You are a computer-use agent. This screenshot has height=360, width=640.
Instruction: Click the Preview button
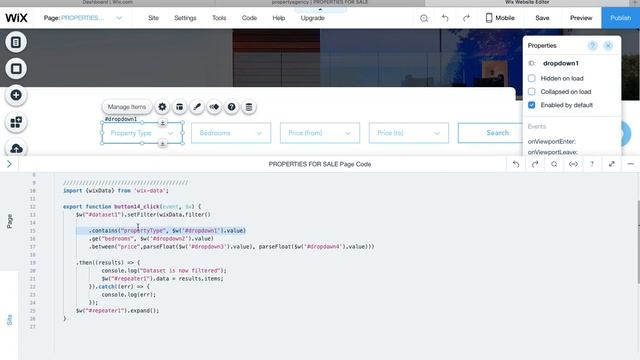pos(581,18)
